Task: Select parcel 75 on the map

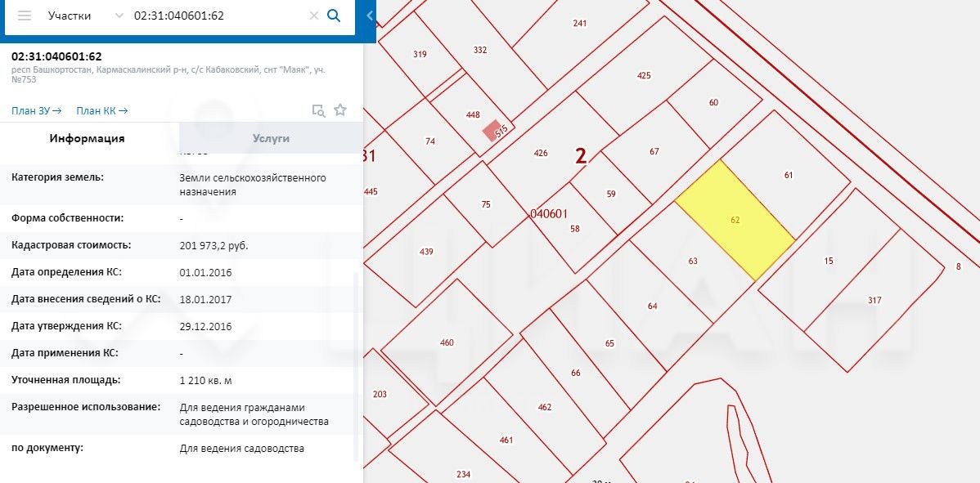Action: point(486,204)
